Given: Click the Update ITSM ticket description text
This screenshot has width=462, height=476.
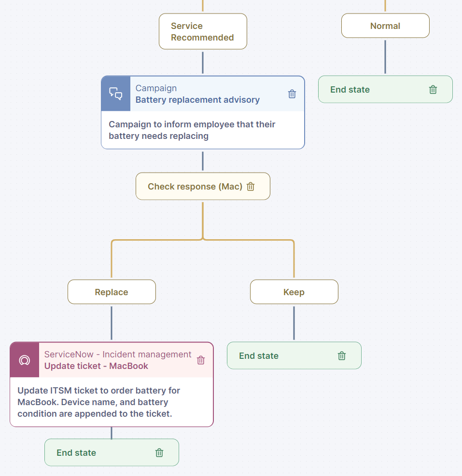Looking at the screenshot, I should (99, 402).
